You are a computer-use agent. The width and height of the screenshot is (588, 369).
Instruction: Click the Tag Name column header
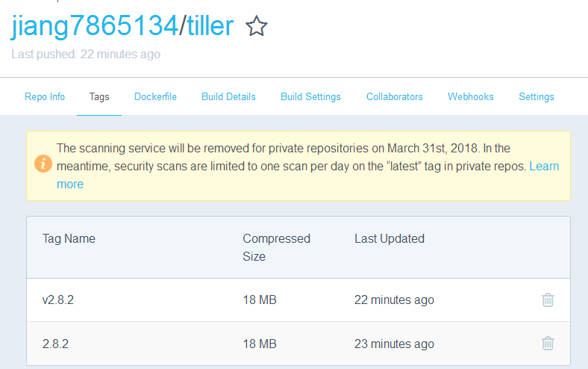point(69,239)
